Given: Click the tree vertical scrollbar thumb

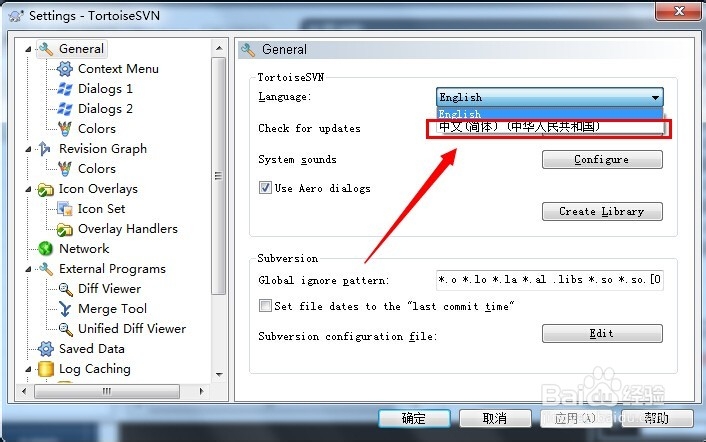Looking at the screenshot, I should click(x=219, y=176).
